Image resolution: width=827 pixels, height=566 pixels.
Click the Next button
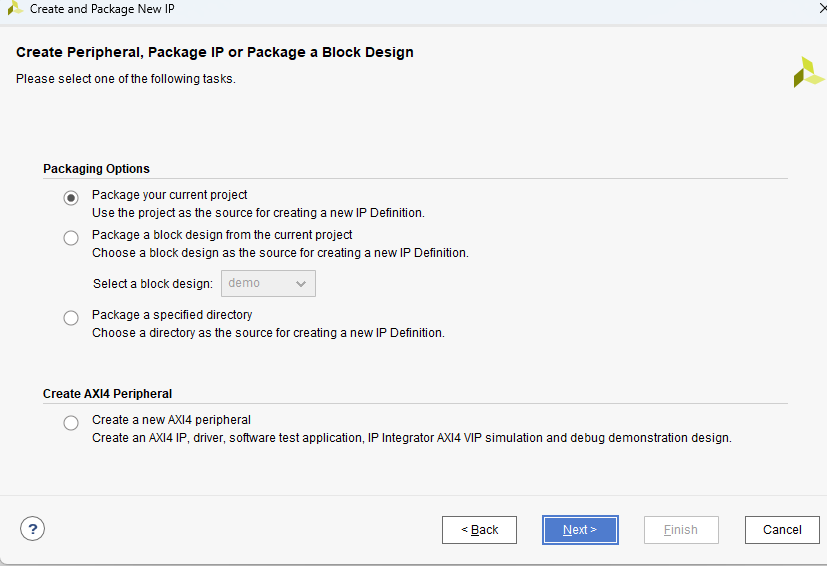point(580,530)
